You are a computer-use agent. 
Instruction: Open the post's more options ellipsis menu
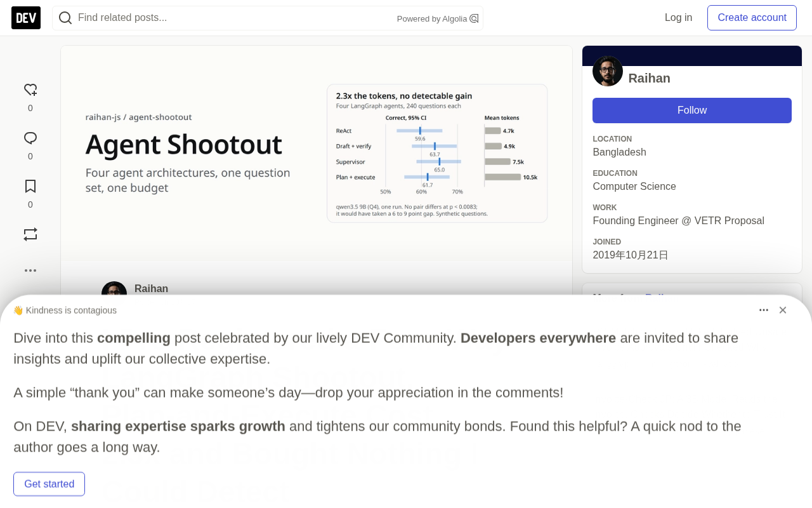(30, 271)
